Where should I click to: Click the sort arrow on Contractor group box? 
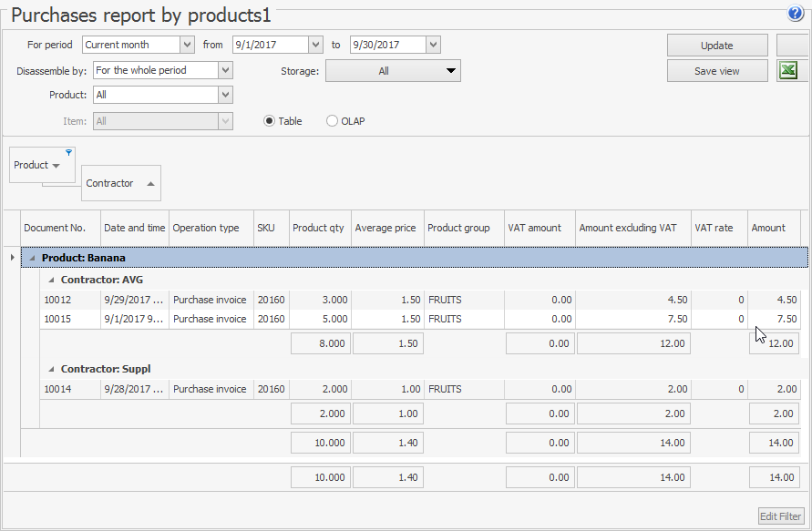[x=150, y=184]
